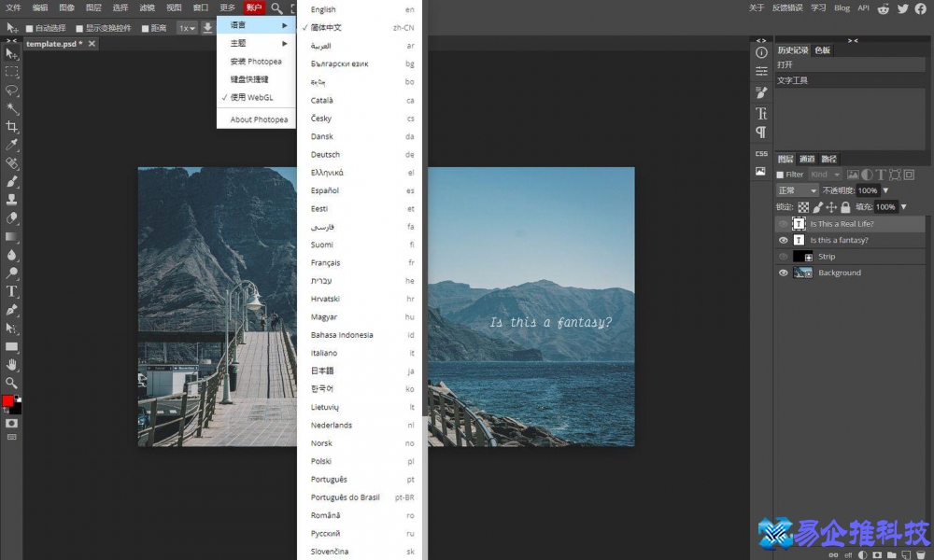Screen dimensions: 934x560
Task: Open the CSS panel icon
Action: 761,153
